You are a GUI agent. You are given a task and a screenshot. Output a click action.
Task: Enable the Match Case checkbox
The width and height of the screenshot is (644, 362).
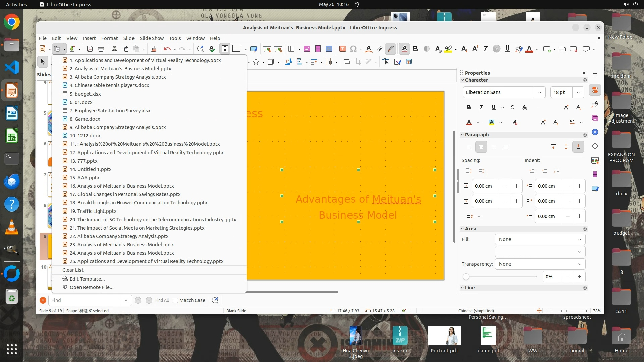175,300
